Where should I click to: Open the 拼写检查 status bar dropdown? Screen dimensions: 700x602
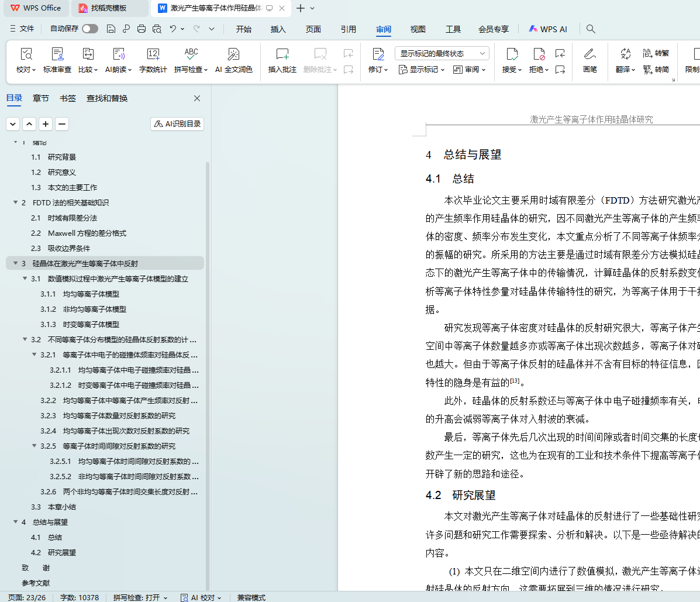(x=140, y=597)
